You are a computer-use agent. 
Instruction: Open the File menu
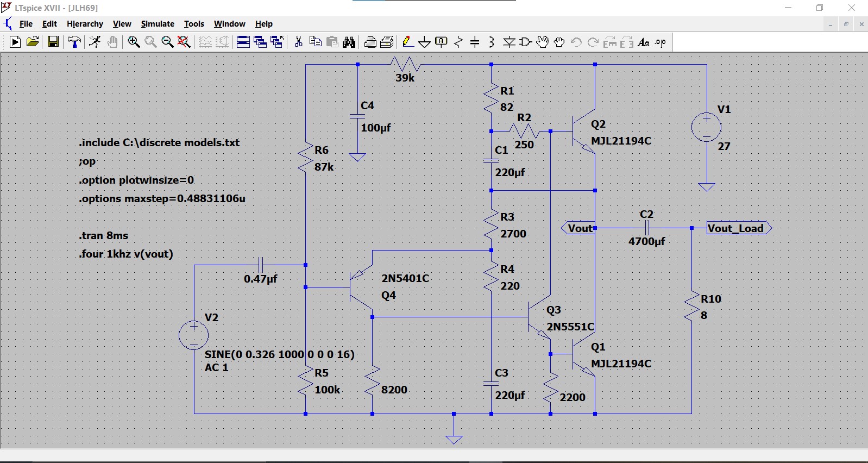pos(26,24)
